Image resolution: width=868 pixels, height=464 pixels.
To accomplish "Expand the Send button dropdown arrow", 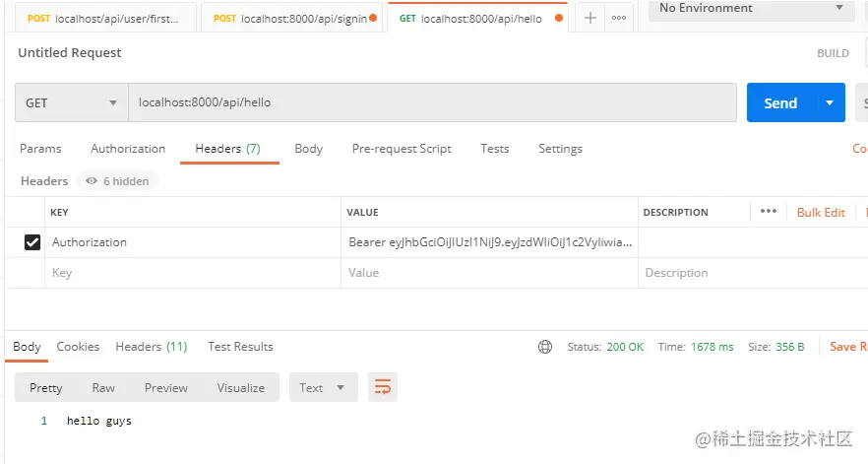I will 830,102.
